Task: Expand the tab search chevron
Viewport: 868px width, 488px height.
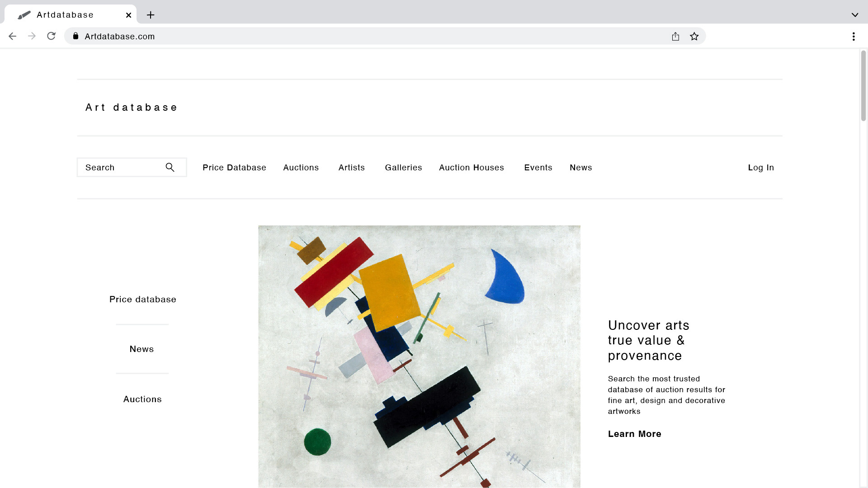Action: click(854, 15)
